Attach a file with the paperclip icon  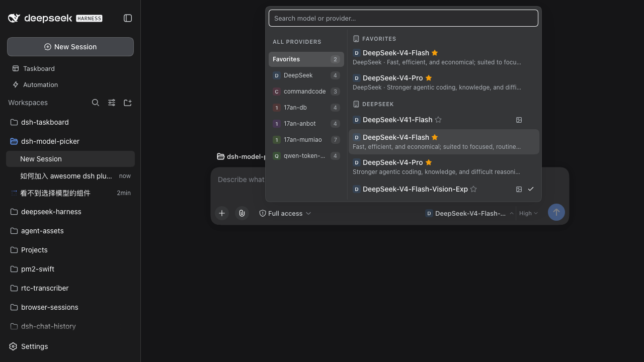click(x=242, y=213)
